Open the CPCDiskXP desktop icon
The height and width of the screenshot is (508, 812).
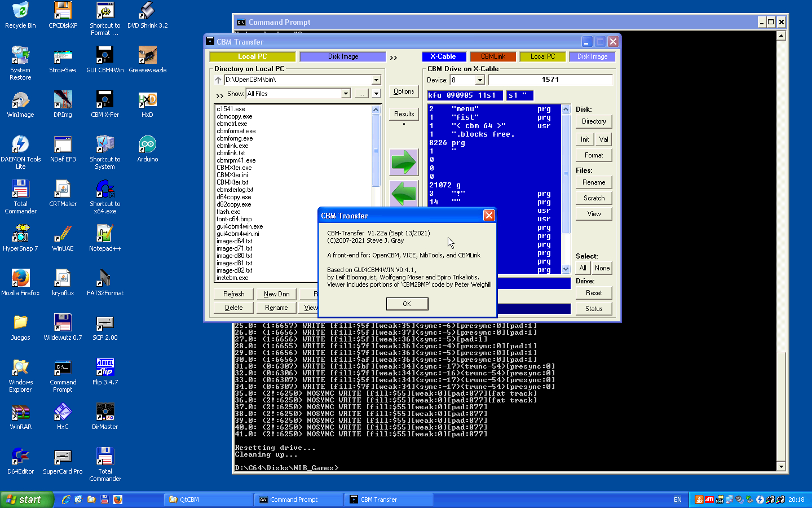(x=63, y=15)
